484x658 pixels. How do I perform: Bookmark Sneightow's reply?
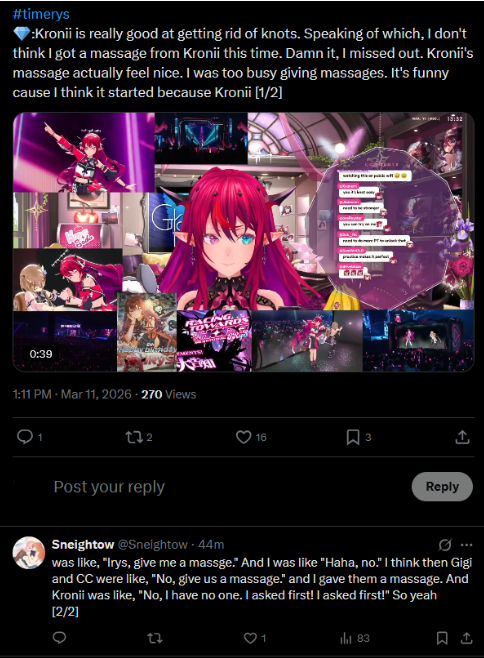point(442,638)
